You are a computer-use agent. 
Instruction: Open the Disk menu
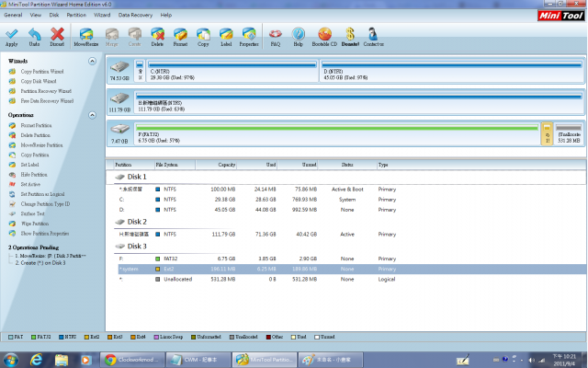54,15
